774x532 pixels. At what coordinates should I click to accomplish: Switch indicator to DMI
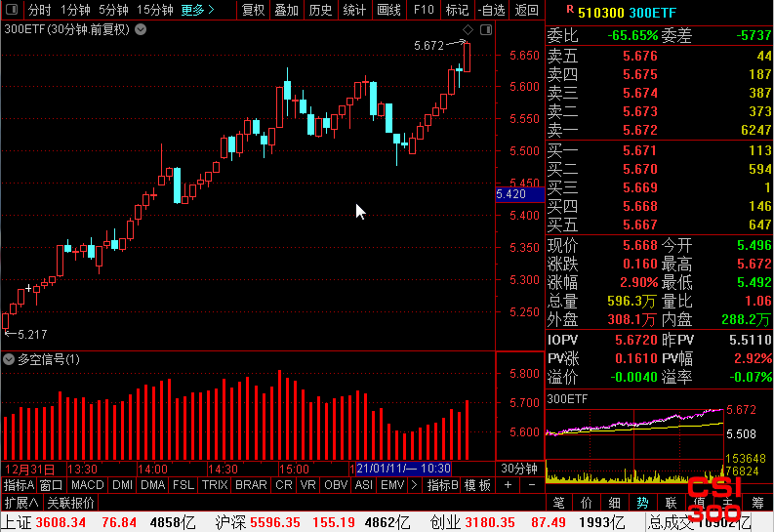[x=122, y=485]
